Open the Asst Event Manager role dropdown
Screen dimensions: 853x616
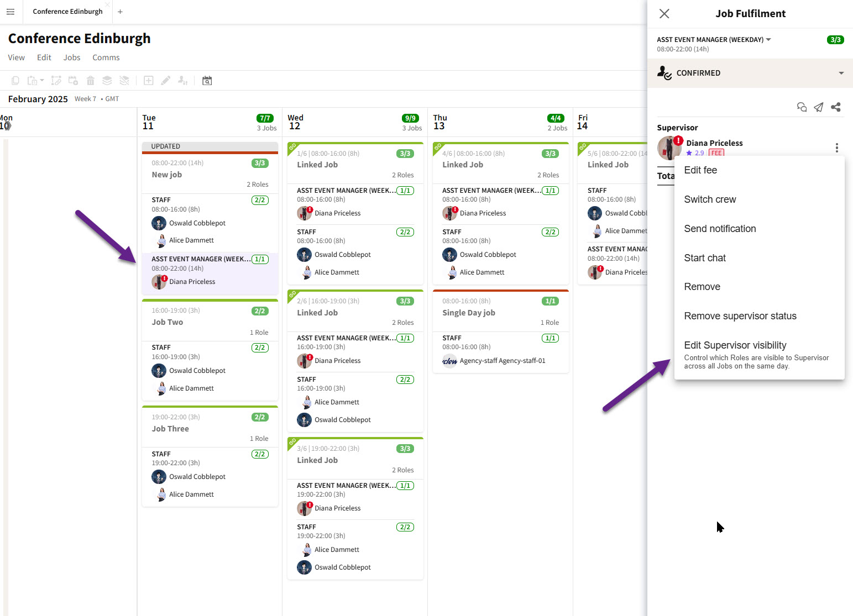pos(768,40)
